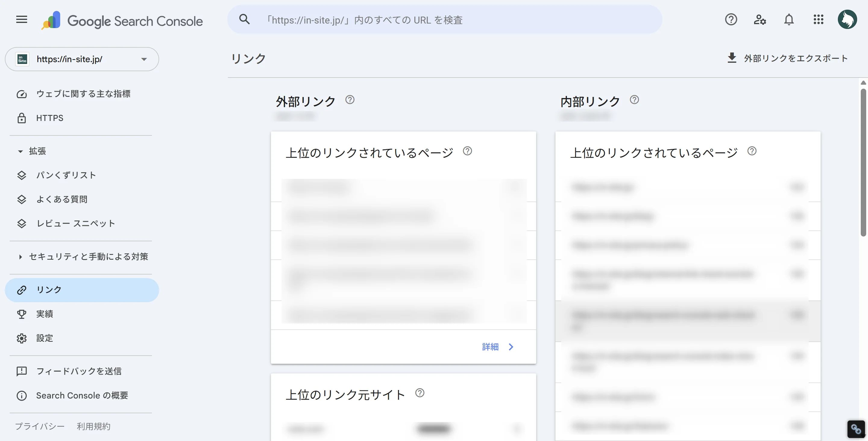The height and width of the screenshot is (441, 868).
Task: Click 外部リンクをエクスポート button
Action: click(x=788, y=58)
